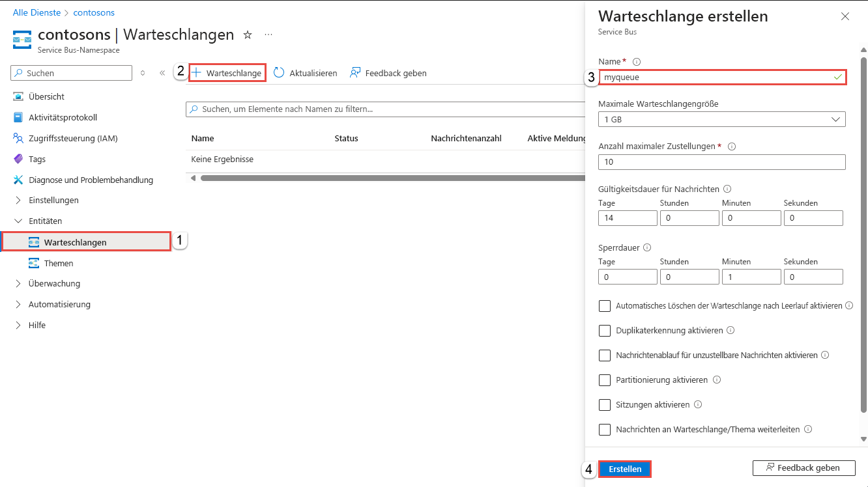Screen dimensions: 868x487
Task: Click the Zugriffssteuerung (IAM) icon
Action: (x=18, y=138)
